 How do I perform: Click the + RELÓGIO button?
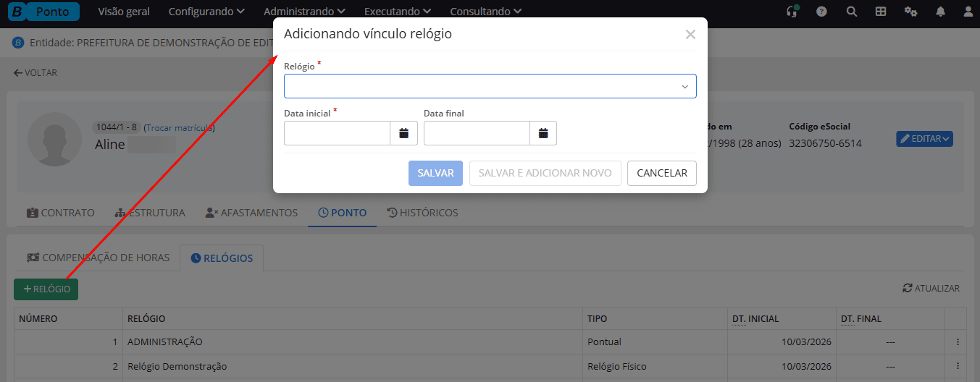(x=46, y=289)
